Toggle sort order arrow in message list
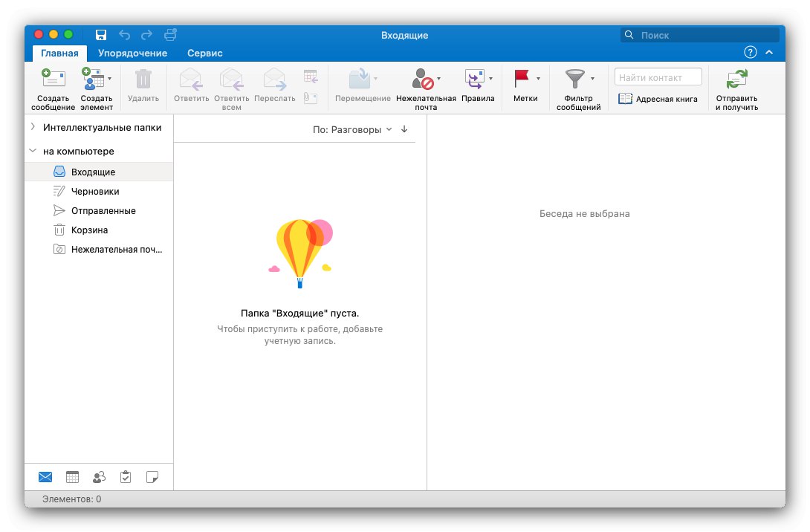Image resolution: width=810 pixels, height=532 pixels. [x=404, y=129]
